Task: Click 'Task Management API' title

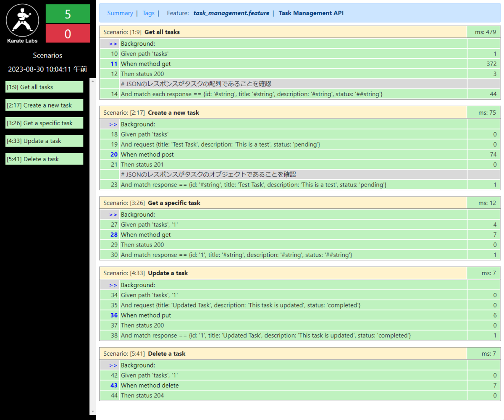Action: [x=311, y=13]
